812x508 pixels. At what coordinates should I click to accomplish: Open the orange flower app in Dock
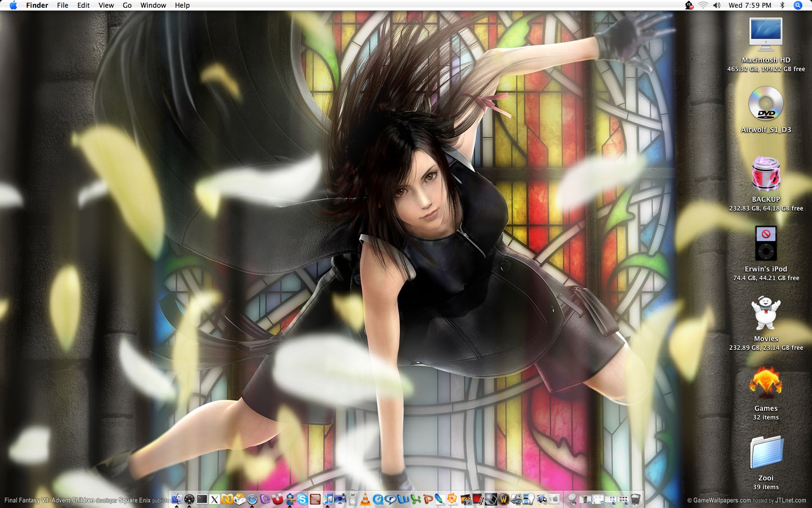(452, 499)
